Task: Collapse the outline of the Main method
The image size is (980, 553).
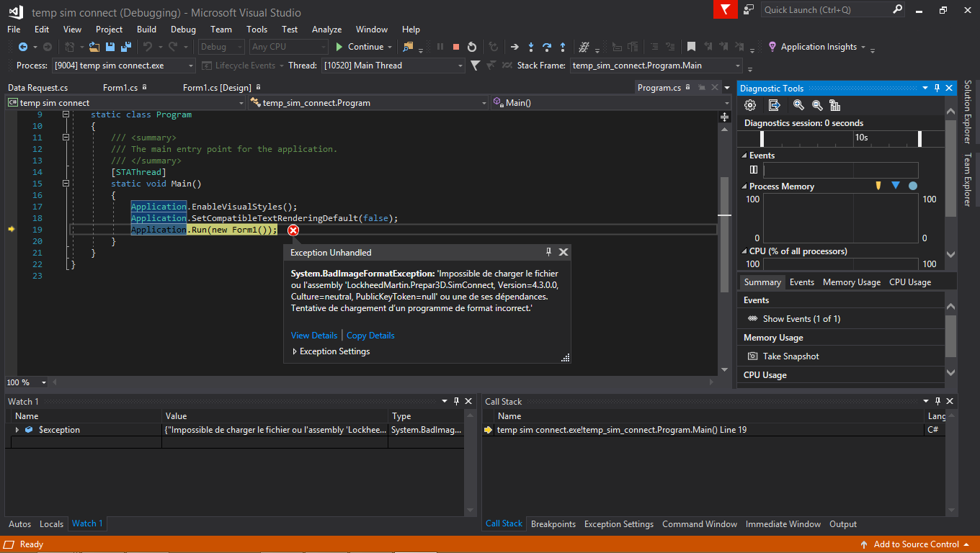Action: pyautogui.click(x=66, y=184)
